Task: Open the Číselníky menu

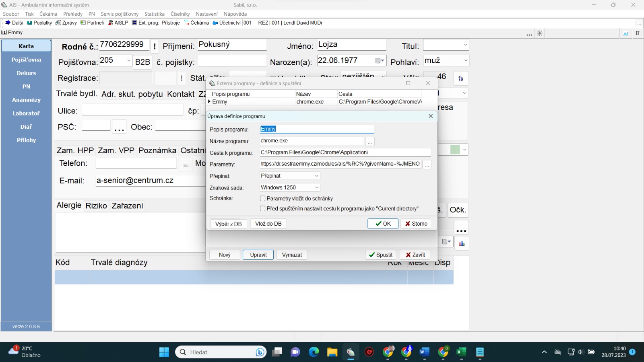Action: click(180, 14)
